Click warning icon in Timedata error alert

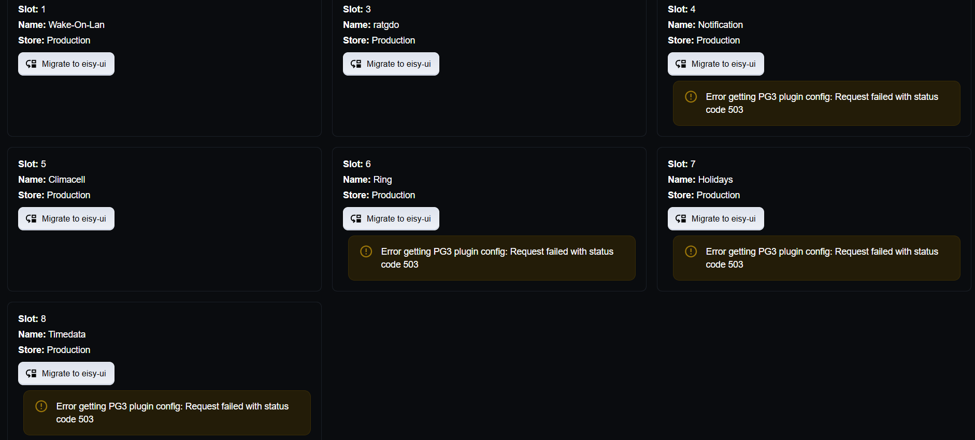coord(41,406)
